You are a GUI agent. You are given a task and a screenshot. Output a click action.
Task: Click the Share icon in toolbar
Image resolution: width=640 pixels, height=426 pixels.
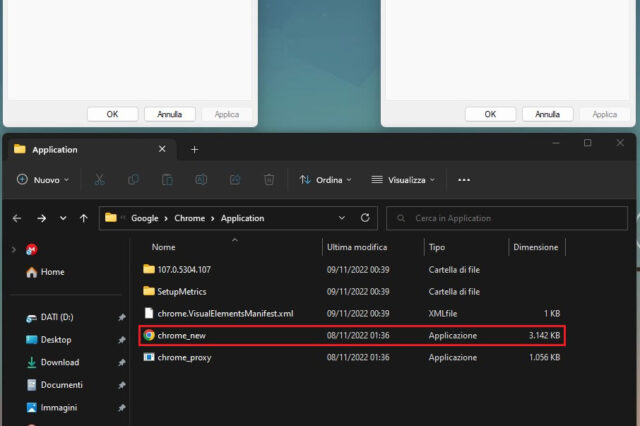click(235, 180)
